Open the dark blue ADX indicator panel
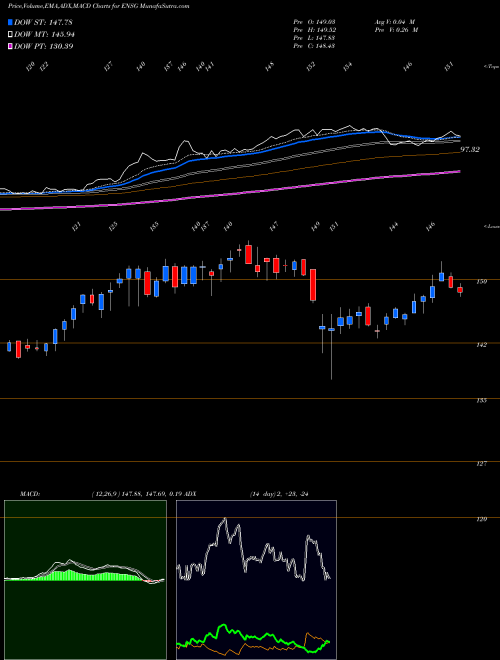 [x=256, y=580]
